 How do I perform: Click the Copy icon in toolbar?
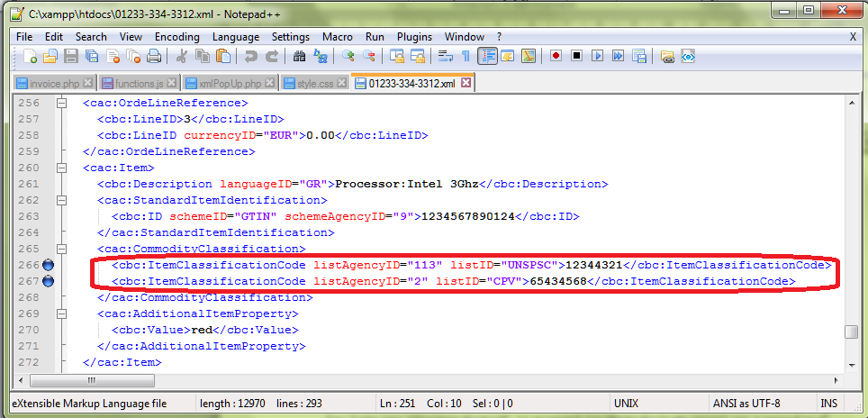click(x=202, y=56)
